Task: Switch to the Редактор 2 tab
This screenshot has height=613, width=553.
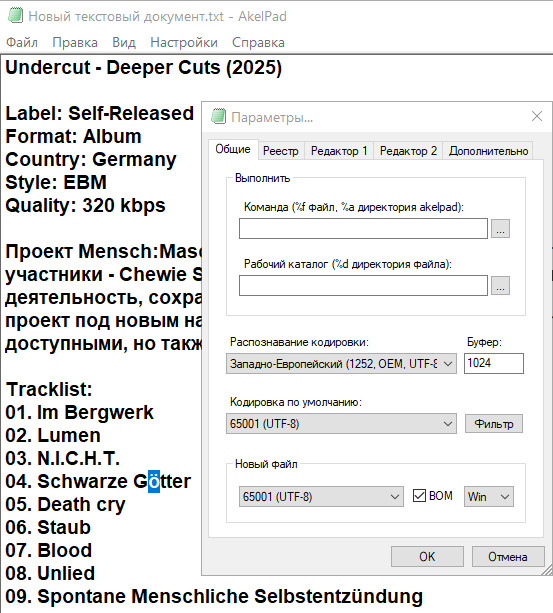Action: tap(408, 151)
